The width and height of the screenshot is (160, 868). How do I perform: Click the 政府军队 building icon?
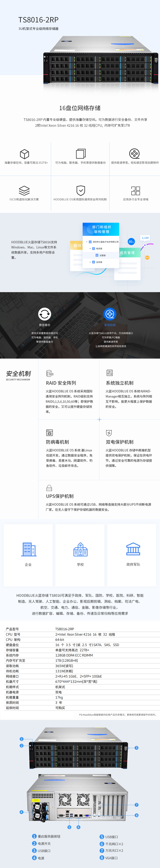(133, 549)
